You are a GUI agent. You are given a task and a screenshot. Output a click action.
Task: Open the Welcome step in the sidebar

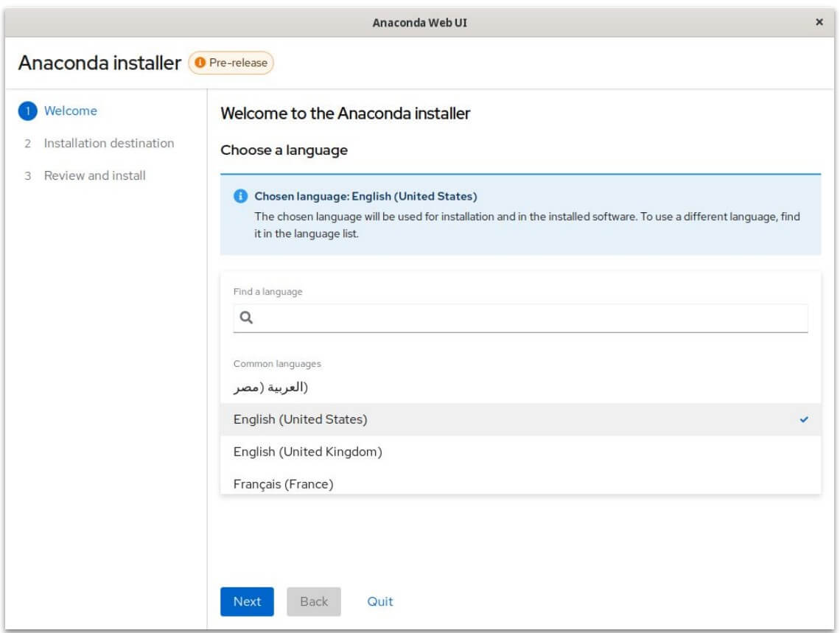[x=71, y=111]
